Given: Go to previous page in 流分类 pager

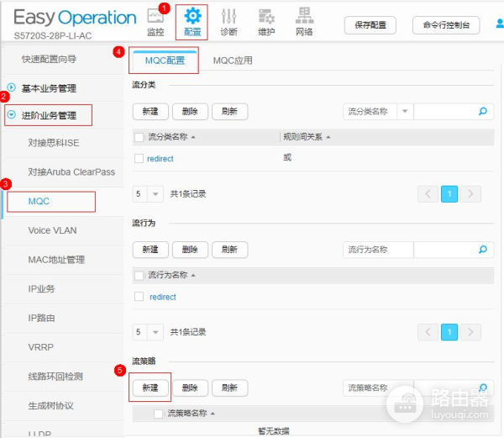Looking at the screenshot, I should [x=428, y=194].
